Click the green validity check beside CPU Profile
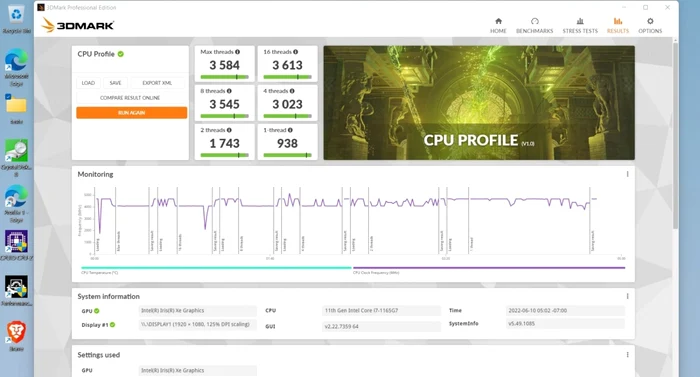 (x=121, y=54)
